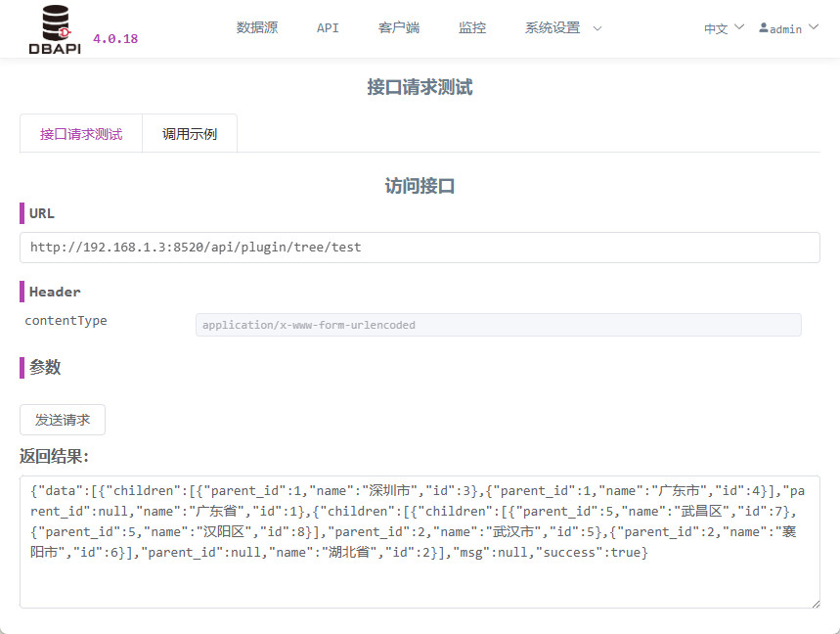
Task: Open the 系统设置 menu
Action: [553, 27]
